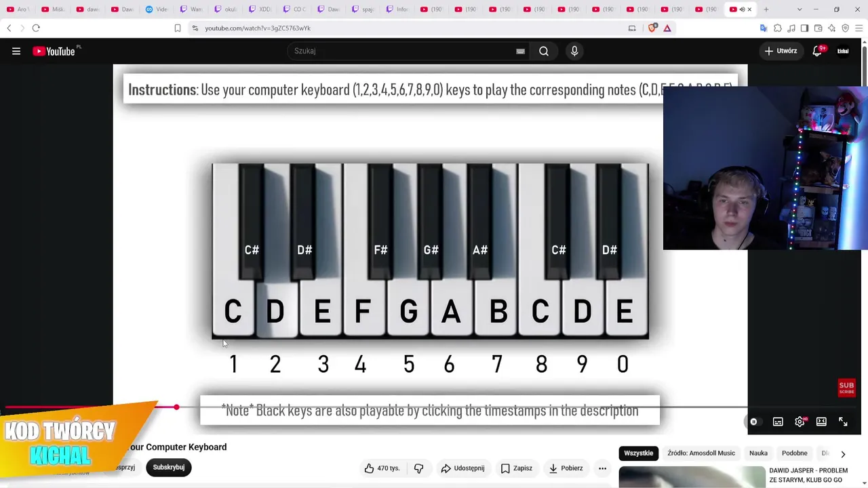This screenshot has height=488, width=868.
Task: Start voice search with the microphone
Action: 574,51
